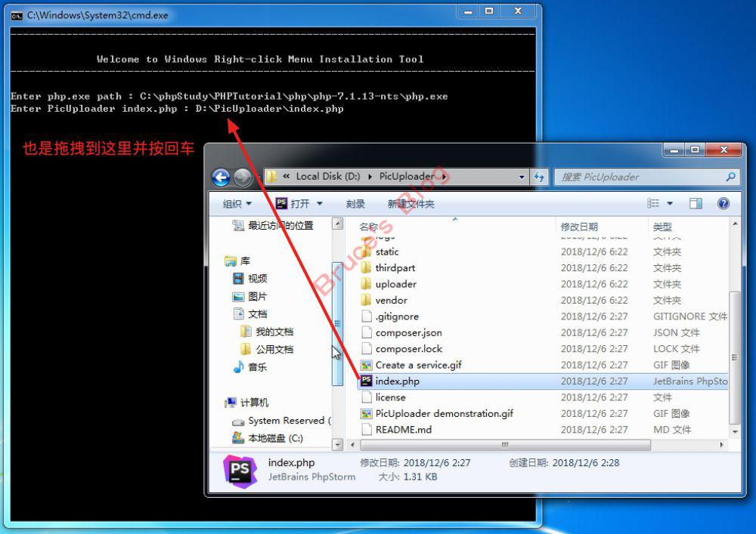
Task: Click the cmd.exe window title icon
Action: click(16, 14)
